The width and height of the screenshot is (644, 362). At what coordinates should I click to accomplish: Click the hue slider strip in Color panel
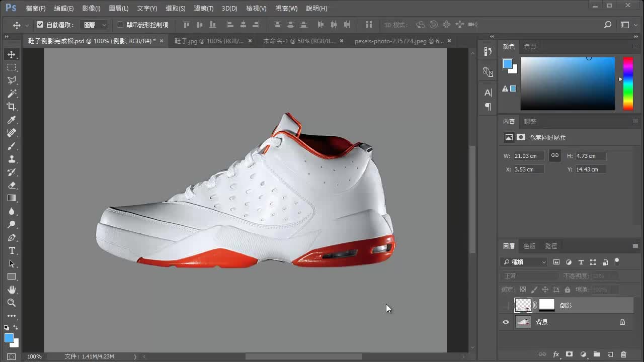click(x=628, y=83)
